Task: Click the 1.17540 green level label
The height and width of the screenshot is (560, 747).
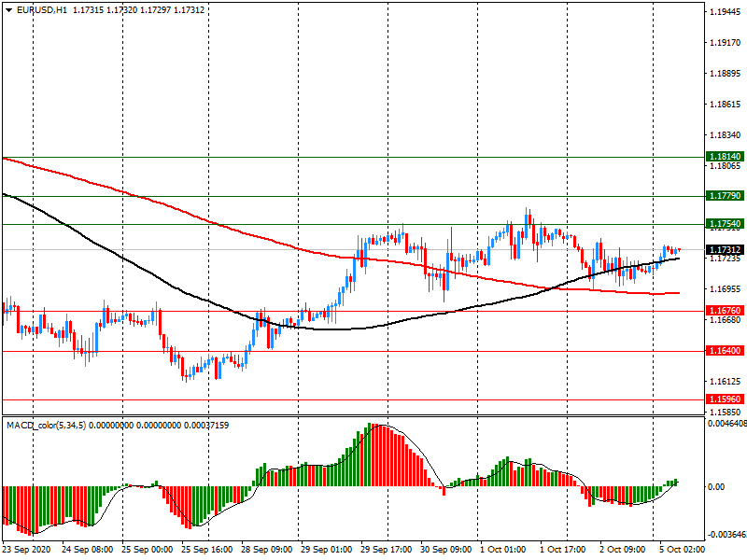Action: [725, 225]
